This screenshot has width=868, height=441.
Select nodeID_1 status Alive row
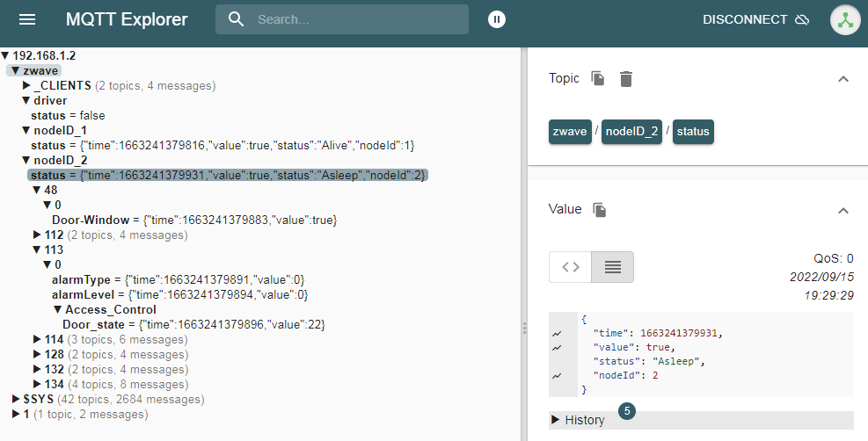click(x=222, y=145)
